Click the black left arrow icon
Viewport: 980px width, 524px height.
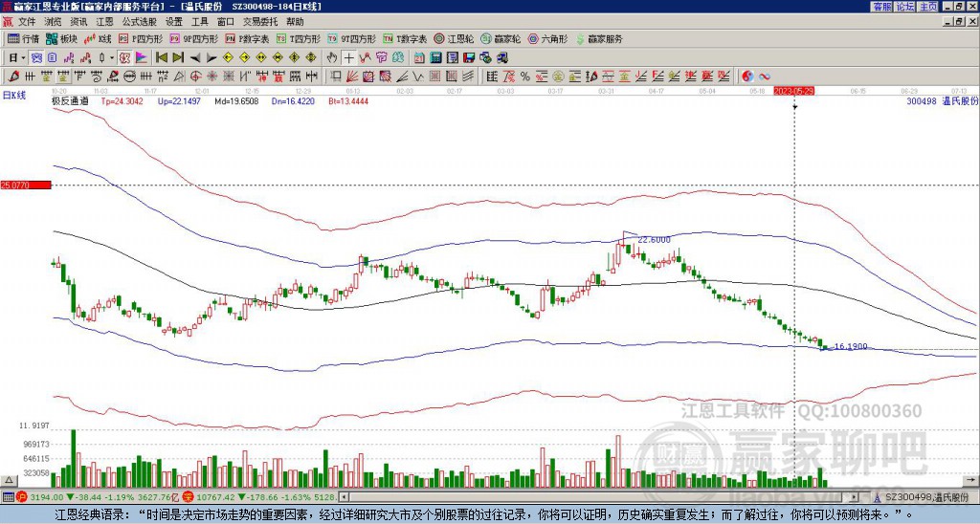pos(195,58)
